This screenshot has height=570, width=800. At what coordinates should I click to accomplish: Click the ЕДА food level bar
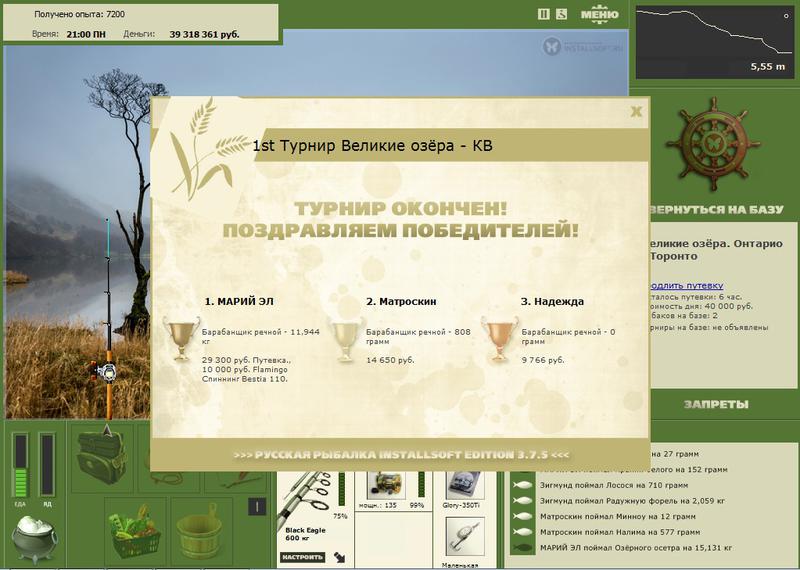click(x=20, y=465)
